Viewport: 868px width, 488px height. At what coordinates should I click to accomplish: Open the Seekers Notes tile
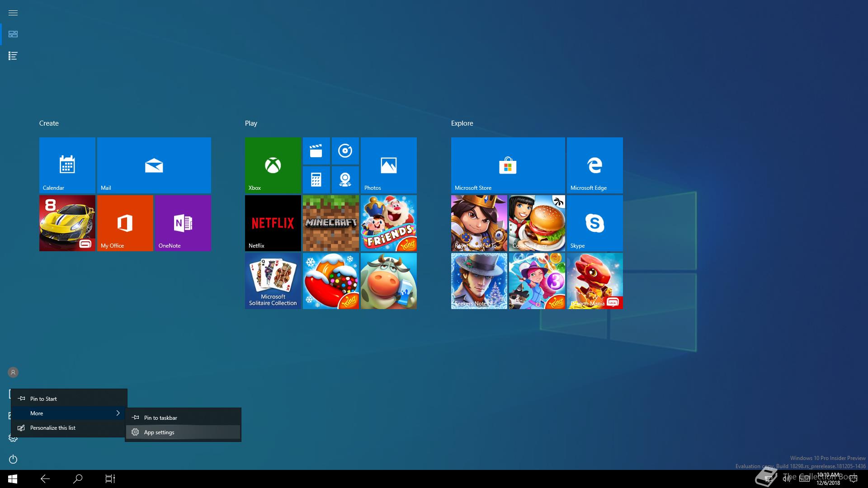[x=479, y=281]
